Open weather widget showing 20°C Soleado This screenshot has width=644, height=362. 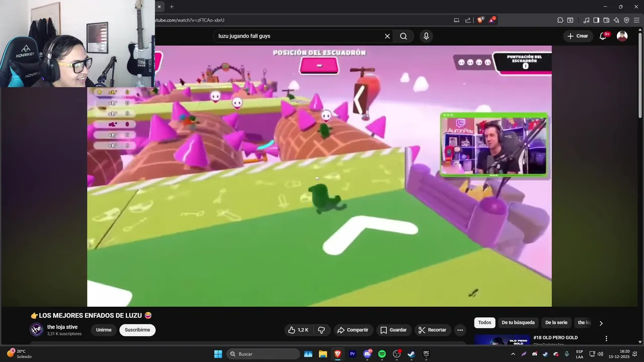[20, 354]
